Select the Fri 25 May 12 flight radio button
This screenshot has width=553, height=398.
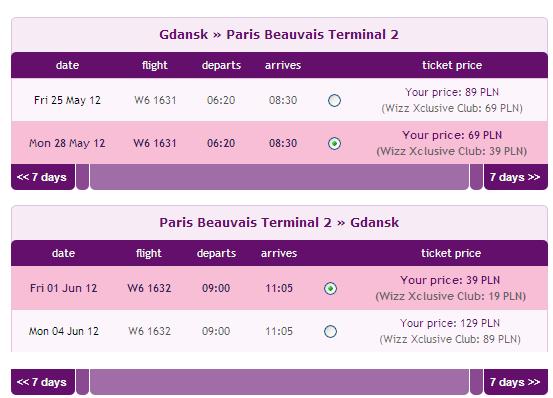click(334, 100)
